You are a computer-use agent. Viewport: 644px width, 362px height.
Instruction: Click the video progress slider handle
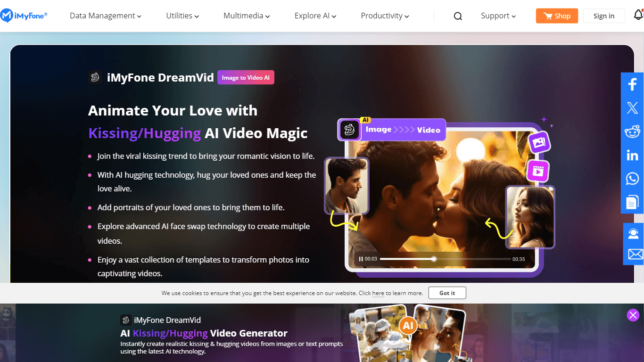coord(434,259)
